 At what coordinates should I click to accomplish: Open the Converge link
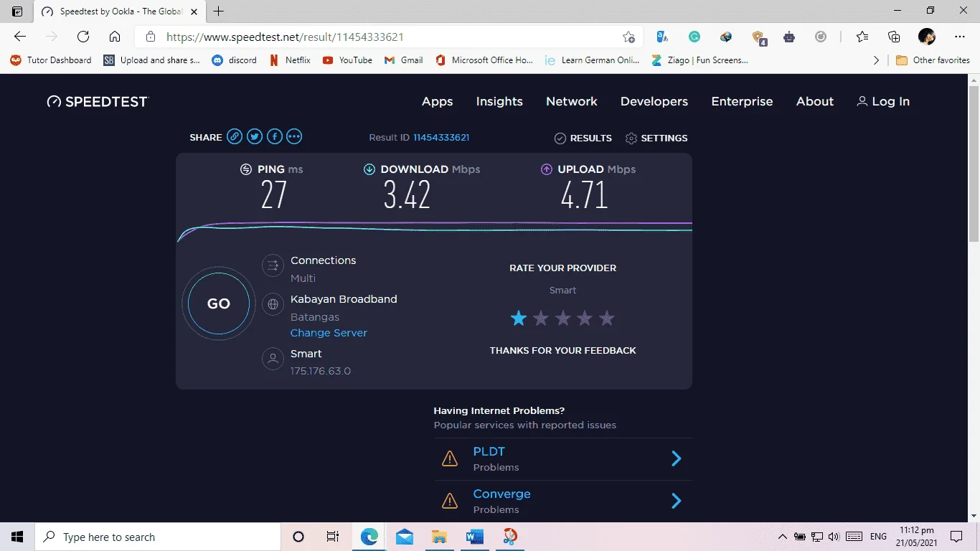click(x=501, y=494)
